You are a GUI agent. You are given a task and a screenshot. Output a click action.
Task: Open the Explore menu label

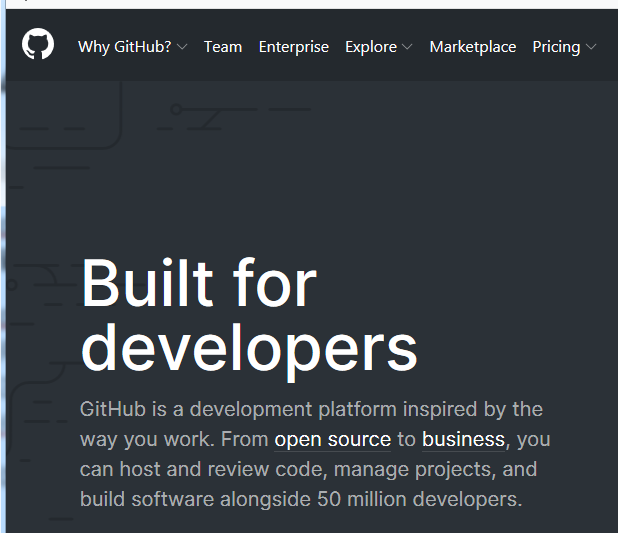(371, 47)
